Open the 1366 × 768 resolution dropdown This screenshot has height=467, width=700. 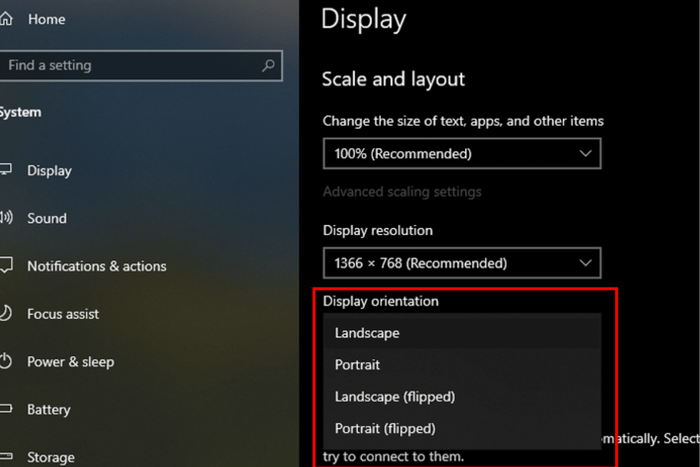462,263
